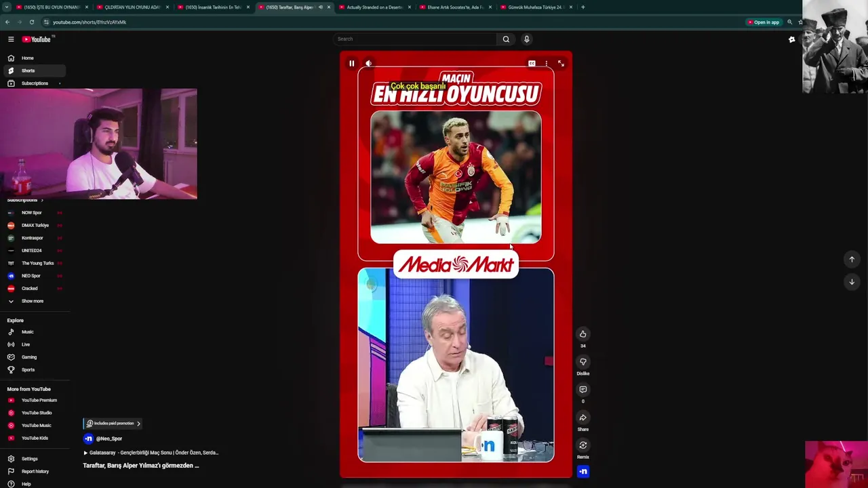Screen dimensions: 868x488
Task: Toggle closed captions on the Short
Action: (x=532, y=64)
